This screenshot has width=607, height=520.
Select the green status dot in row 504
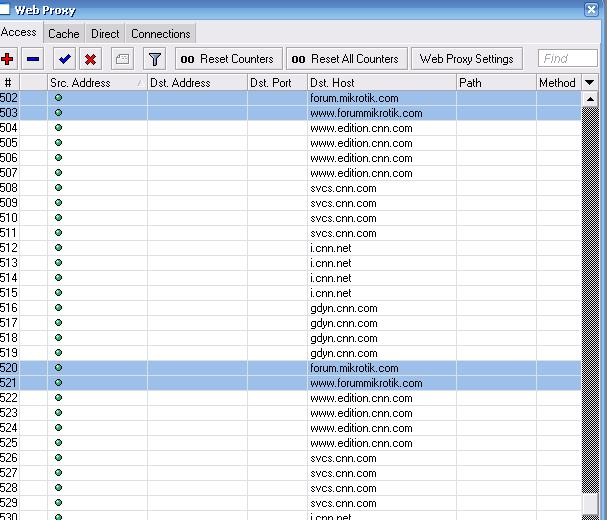tap(58, 127)
